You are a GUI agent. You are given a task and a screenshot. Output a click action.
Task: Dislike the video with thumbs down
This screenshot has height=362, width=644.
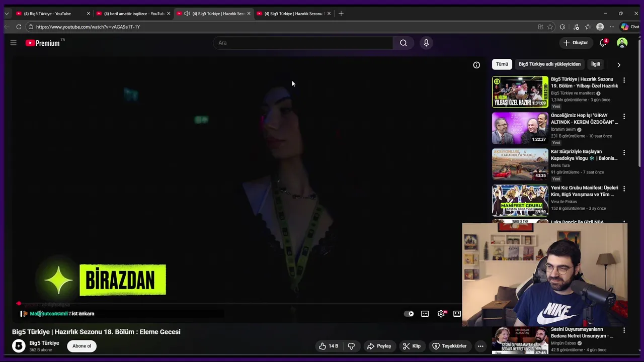pos(351,346)
